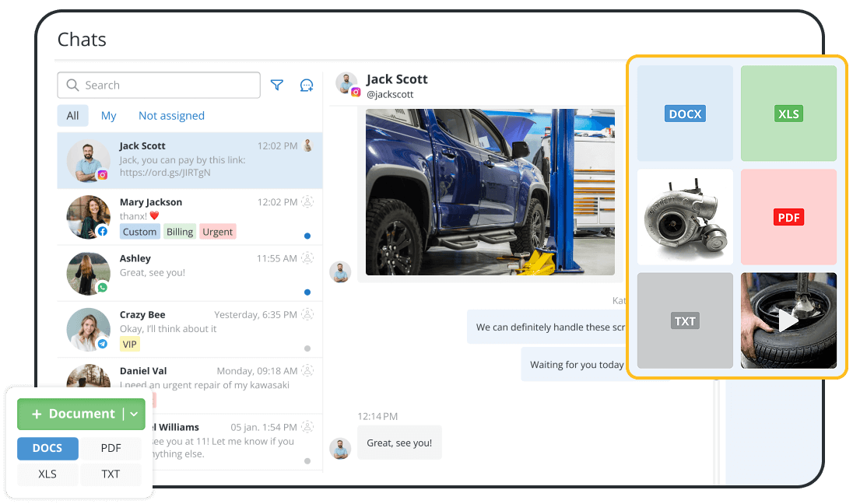Play the tire repair video thumbnail

point(788,320)
